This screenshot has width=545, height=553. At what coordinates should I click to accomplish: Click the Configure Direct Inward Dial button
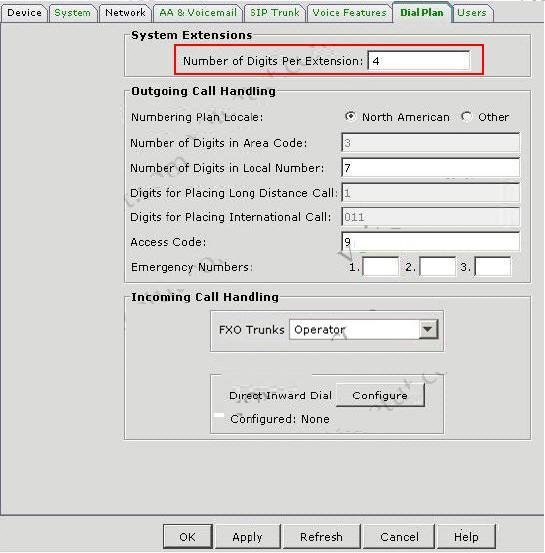point(380,395)
